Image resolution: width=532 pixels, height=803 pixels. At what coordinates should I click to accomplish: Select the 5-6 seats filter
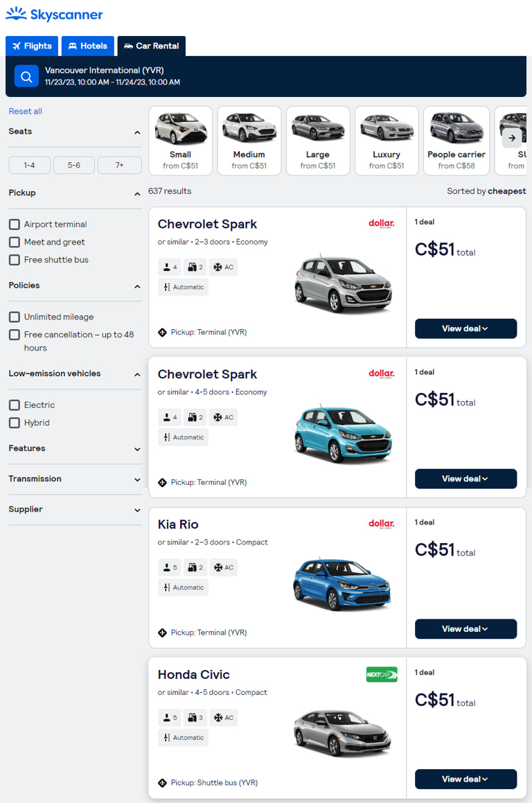74,165
